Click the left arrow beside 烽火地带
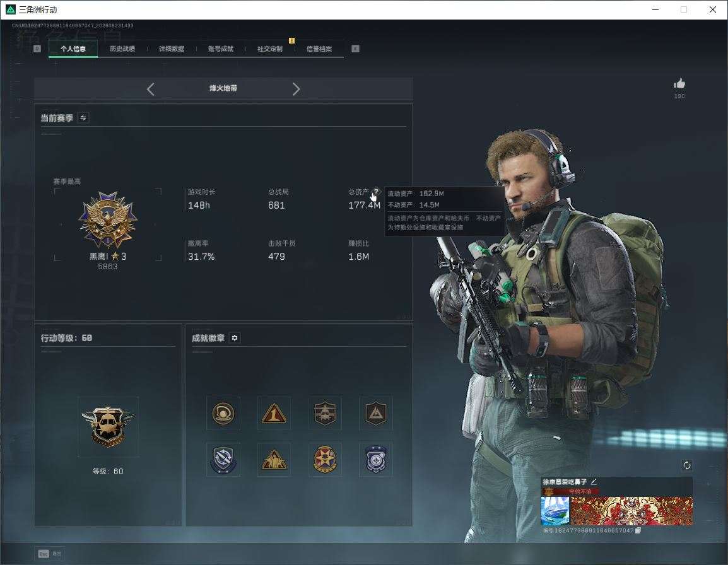The image size is (728, 565). tap(150, 89)
